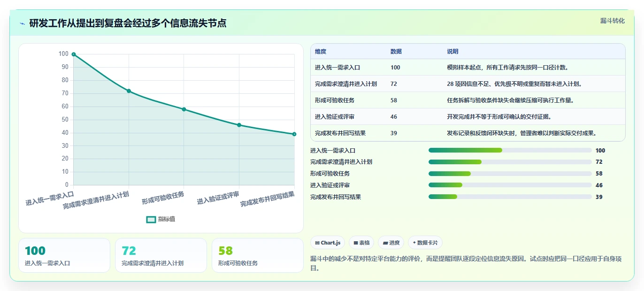Image resolution: width=644 pixels, height=291 pixels.
Task: Click the table cell 完成发布并回写结果
Action: [340, 133]
